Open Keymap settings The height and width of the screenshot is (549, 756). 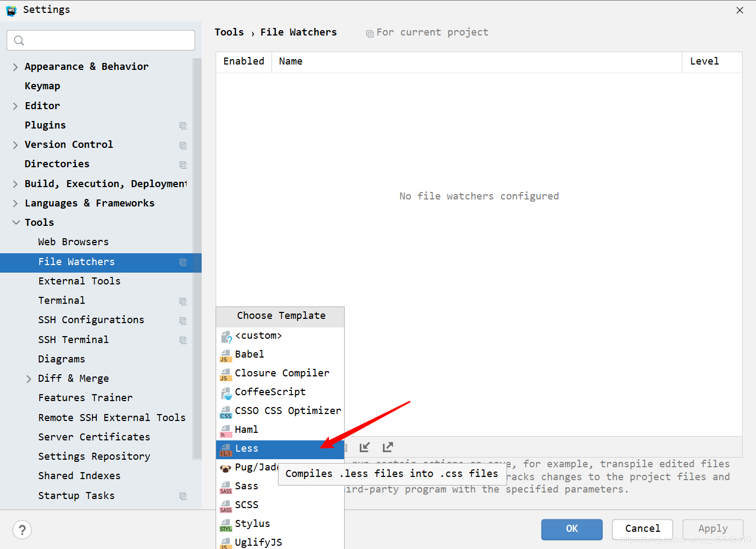(x=42, y=86)
